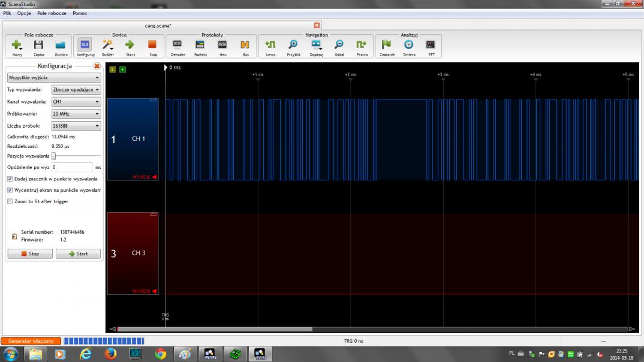Open the signal Builder tool
This screenshot has width=644, height=362.
108,45
